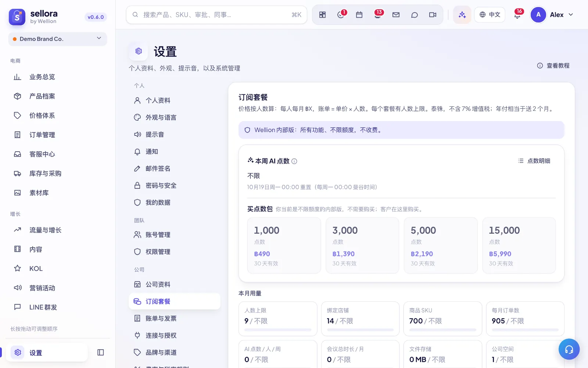
Task: Open the inbox icon with badge 13
Action: click(x=377, y=15)
